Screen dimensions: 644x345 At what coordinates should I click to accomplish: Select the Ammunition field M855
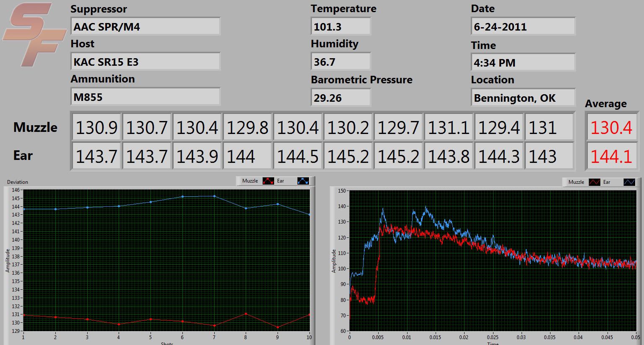(x=145, y=97)
